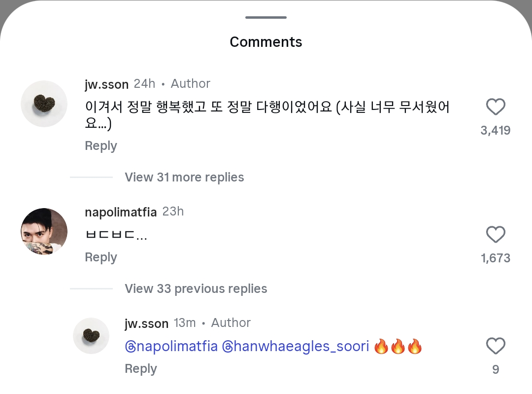
Task: Open the @napolimatfia mention link
Action: (171, 346)
